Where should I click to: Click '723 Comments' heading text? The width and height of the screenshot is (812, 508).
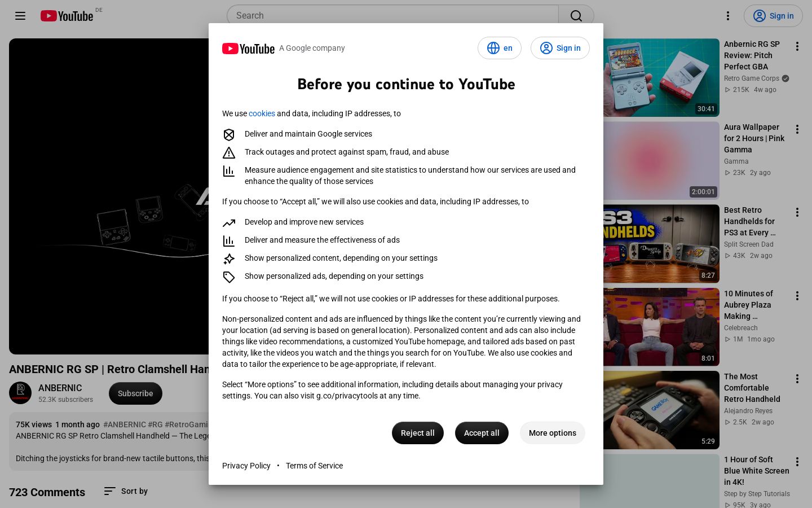coord(47,492)
